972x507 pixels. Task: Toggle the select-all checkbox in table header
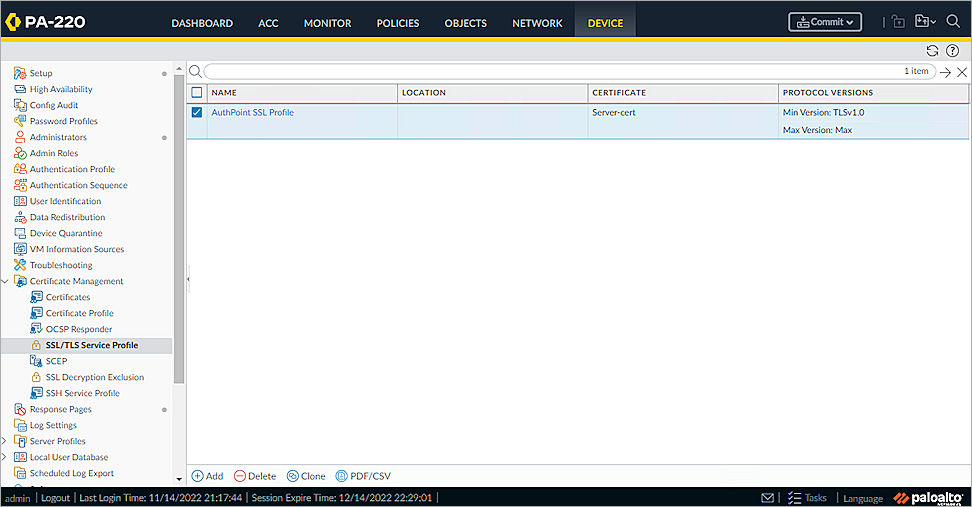coord(197,93)
